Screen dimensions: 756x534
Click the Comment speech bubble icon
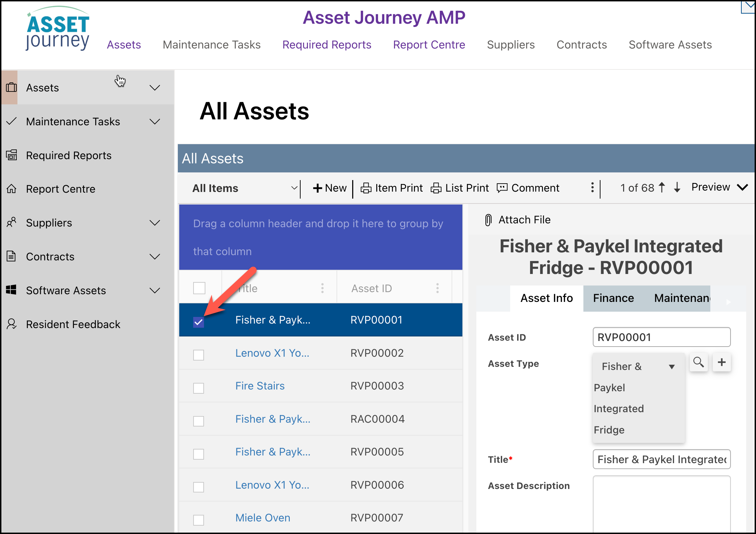click(x=502, y=188)
